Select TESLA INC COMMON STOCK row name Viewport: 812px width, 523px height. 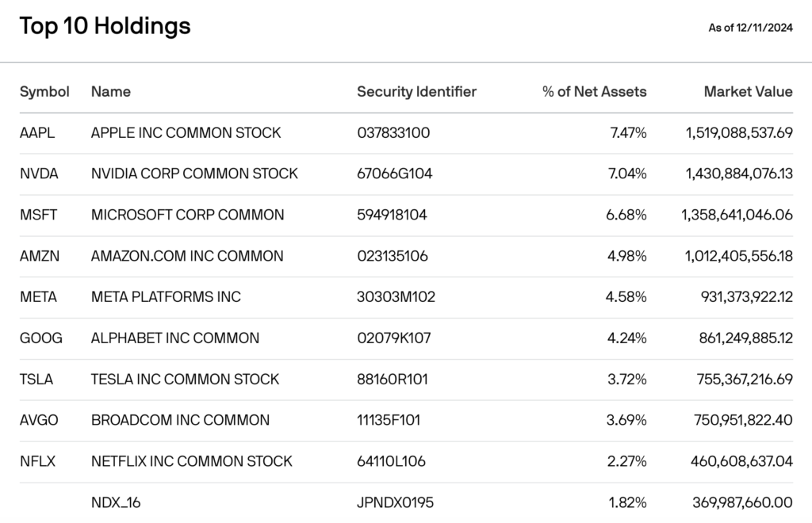click(x=185, y=380)
